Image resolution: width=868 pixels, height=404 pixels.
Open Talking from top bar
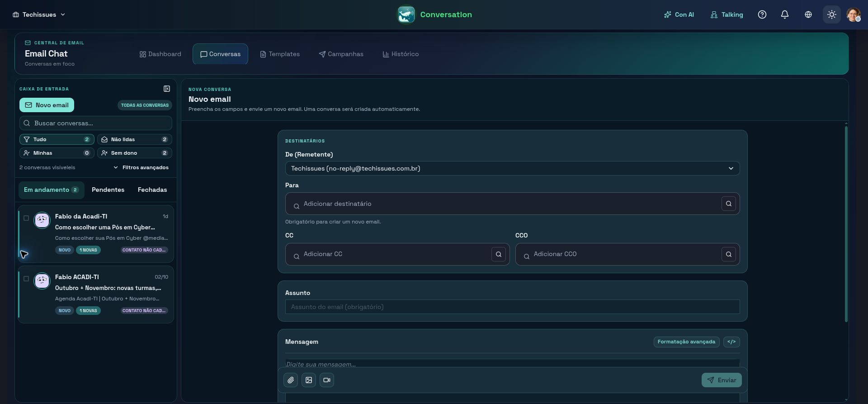[726, 14]
